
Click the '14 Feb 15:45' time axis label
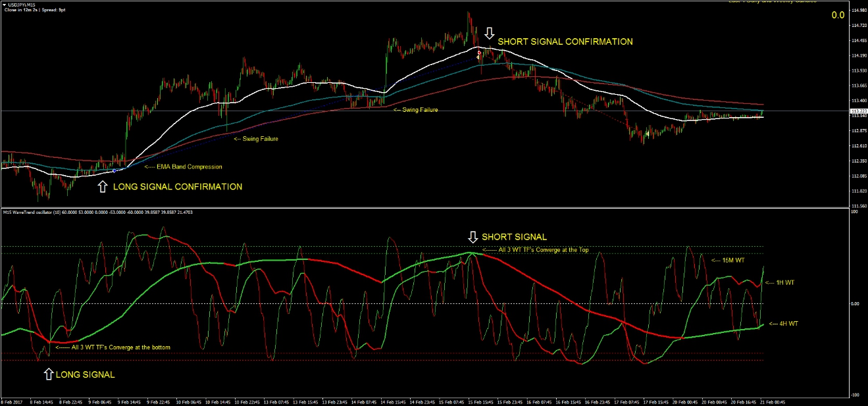click(392, 401)
